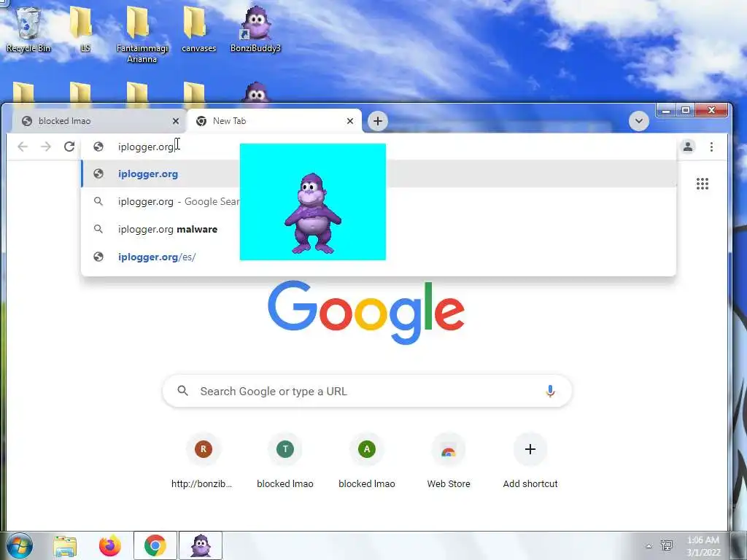Click magnifier icon in Google search box
The width and height of the screenshot is (747, 560).
pos(183,391)
